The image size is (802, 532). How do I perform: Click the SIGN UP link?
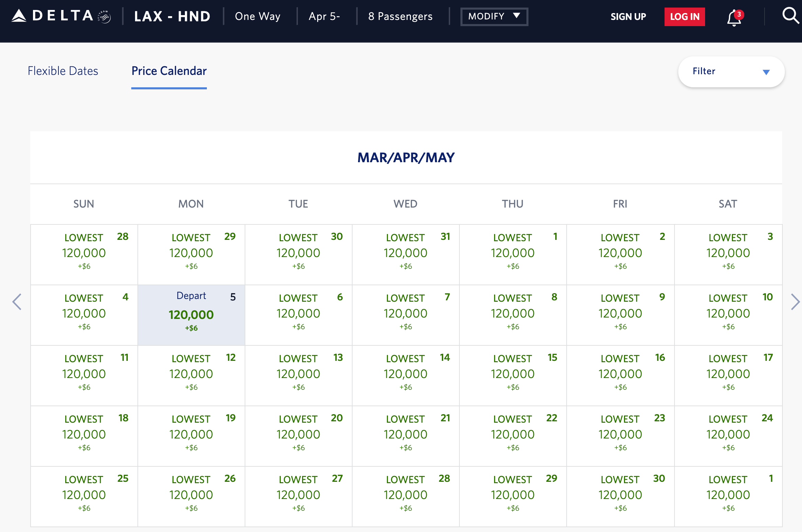[x=628, y=16]
